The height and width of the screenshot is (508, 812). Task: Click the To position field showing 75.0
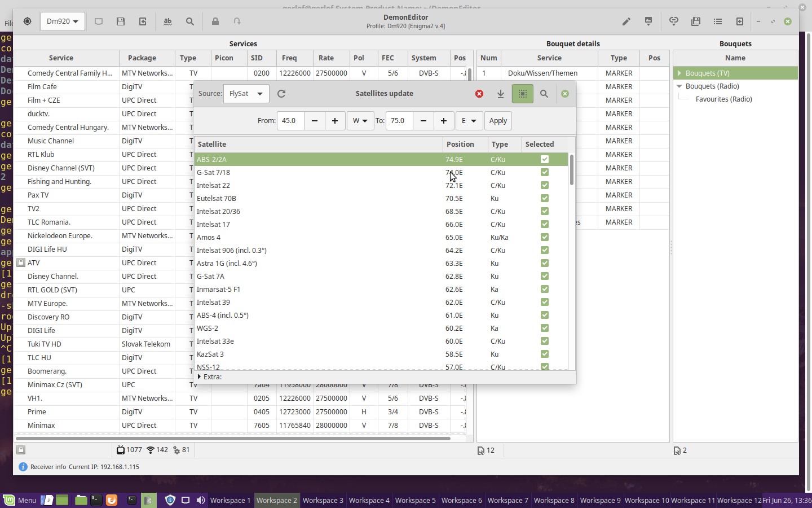pyautogui.click(x=399, y=121)
